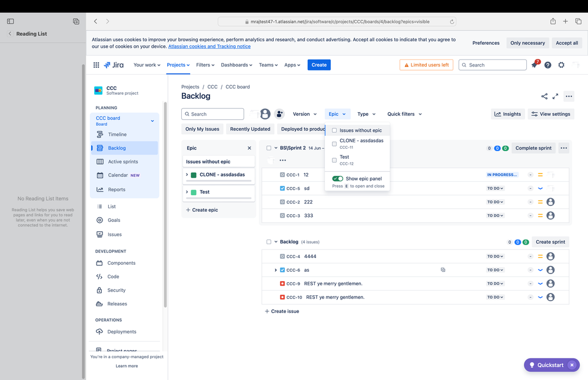Change CCC-5 status TO DO dropdown
Image resolution: width=588 pixels, height=380 pixels.
495,188
